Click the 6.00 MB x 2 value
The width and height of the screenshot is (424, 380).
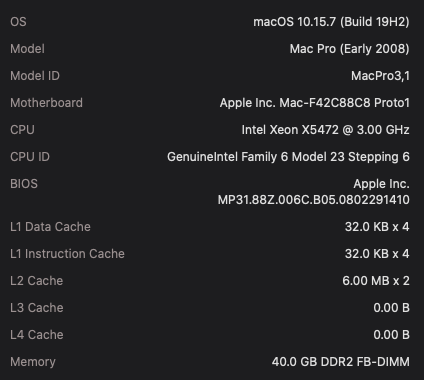pos(376,281)
